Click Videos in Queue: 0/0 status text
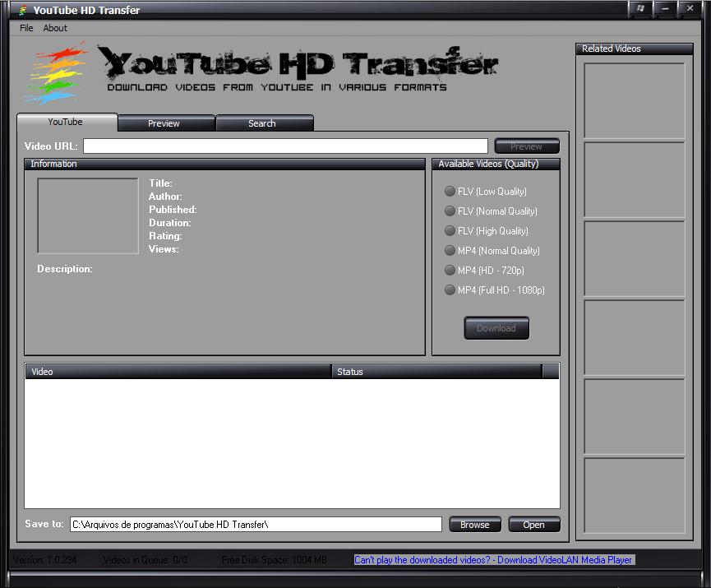 point(145,560)
